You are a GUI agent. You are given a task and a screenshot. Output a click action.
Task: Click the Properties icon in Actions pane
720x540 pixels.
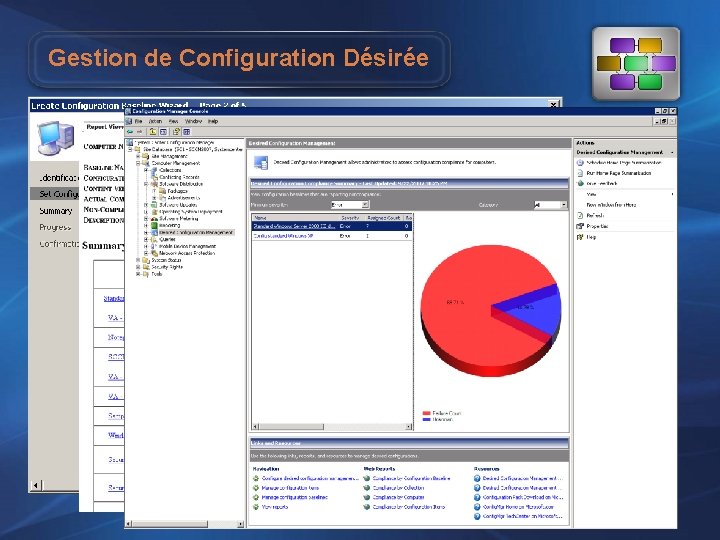(x=580, y=226)
